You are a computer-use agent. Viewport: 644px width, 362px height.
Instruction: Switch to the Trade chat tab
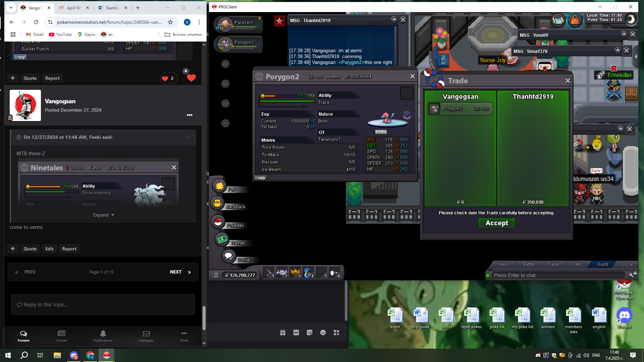[x=553, y=264]
